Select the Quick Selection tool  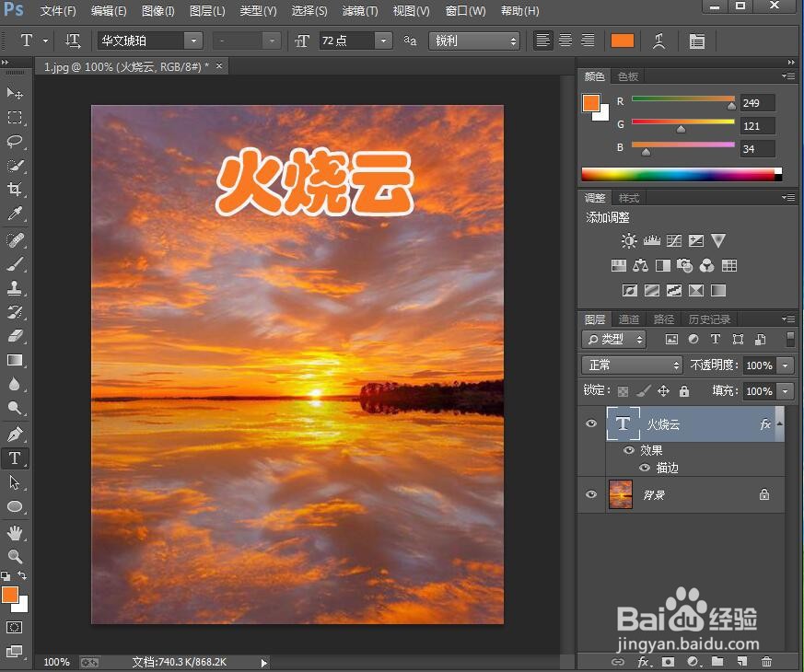coord(15,166)
